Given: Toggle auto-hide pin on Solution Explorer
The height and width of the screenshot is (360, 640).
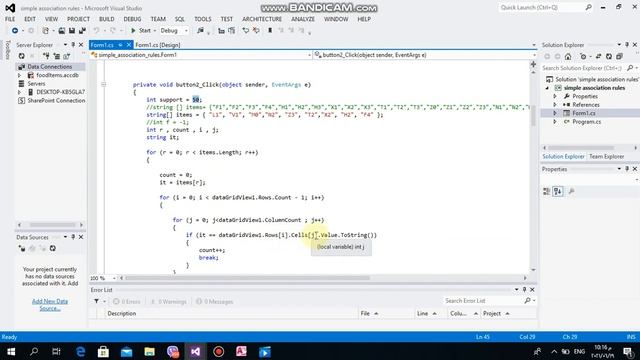Looking at the screenshot, I should [627, 44].
